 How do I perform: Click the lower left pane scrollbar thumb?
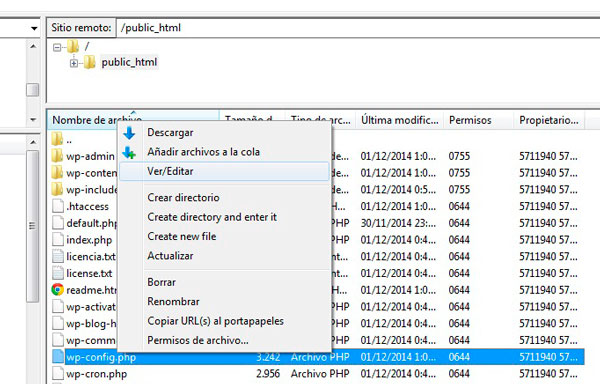33,226
